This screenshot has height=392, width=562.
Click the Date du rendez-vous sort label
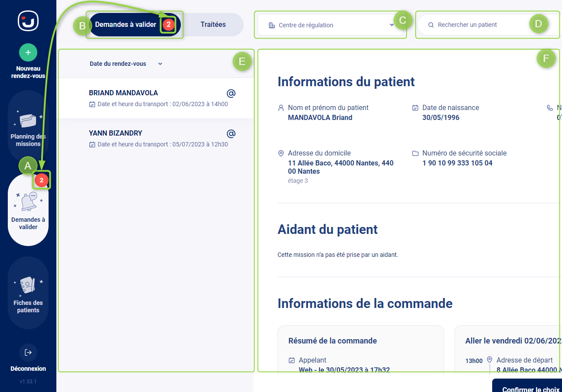point(118,64)
